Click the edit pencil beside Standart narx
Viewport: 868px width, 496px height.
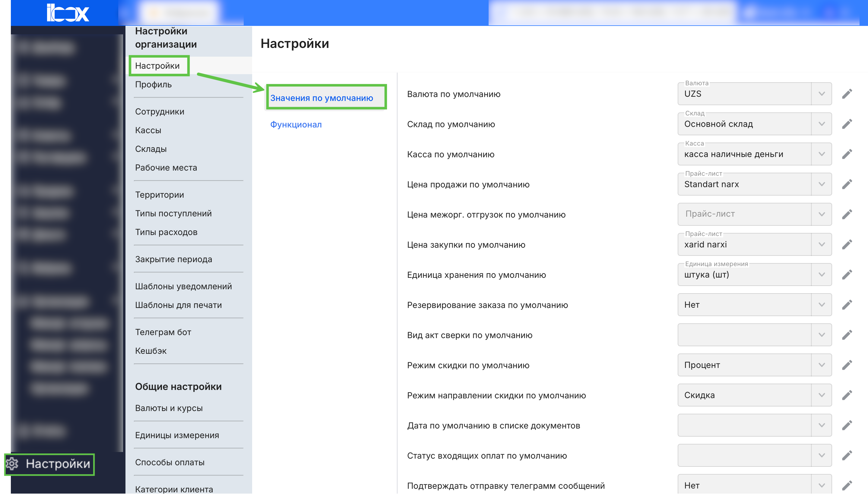pyautogui.click(x=847, y=184)
